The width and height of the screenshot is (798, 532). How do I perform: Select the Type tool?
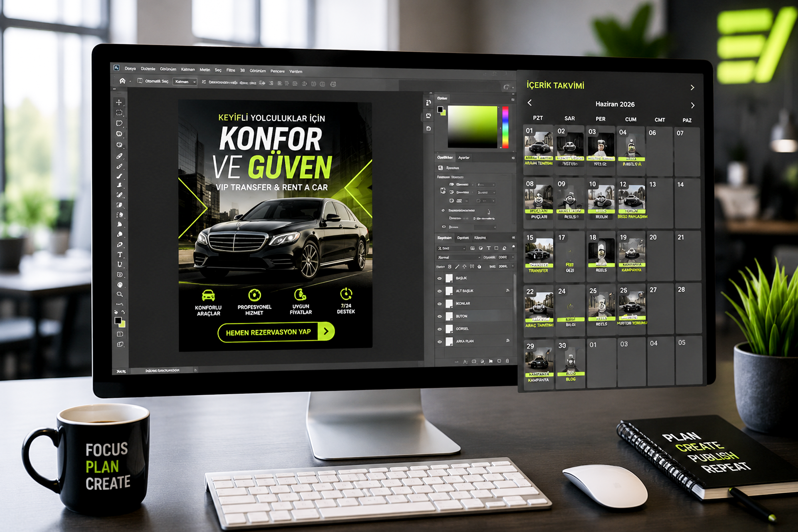click(120, 254)
